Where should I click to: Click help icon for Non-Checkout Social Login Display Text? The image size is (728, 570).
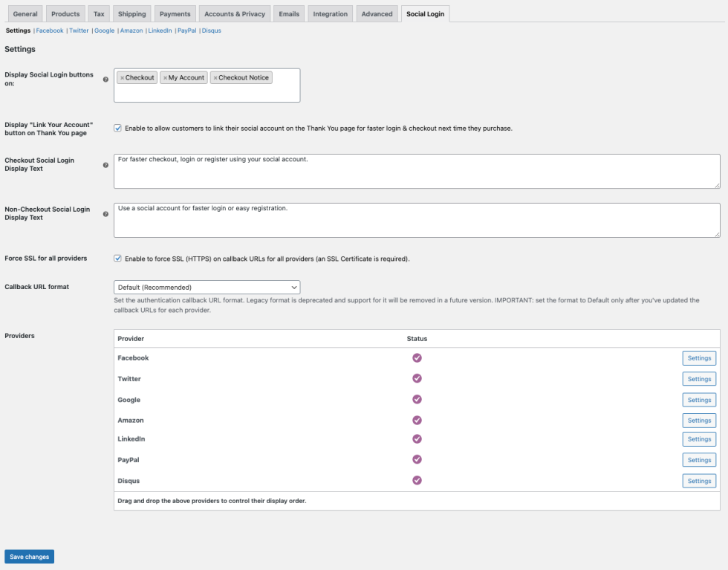tap(105, 214)
